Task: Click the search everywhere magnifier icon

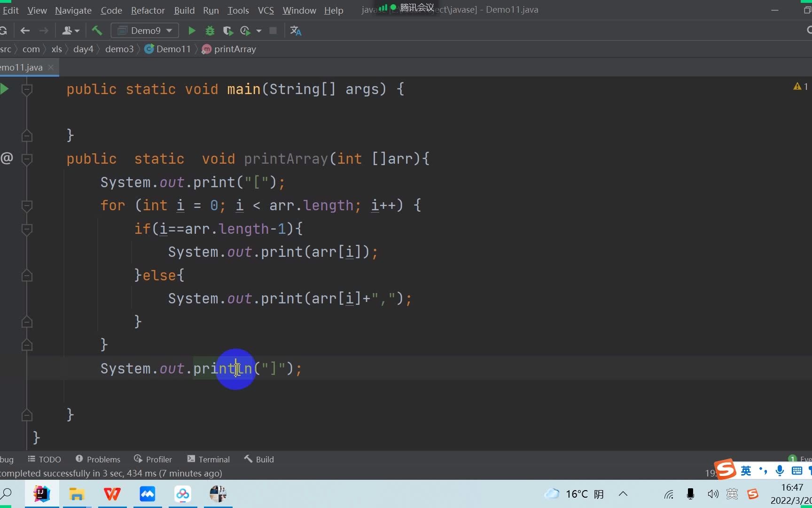Action: (808, 30)
